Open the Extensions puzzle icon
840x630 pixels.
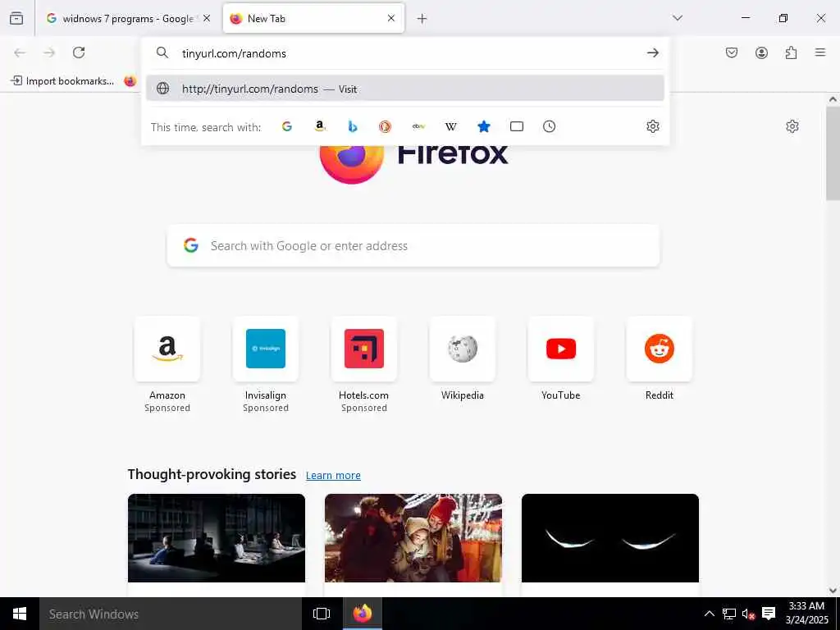pos(791,52)
